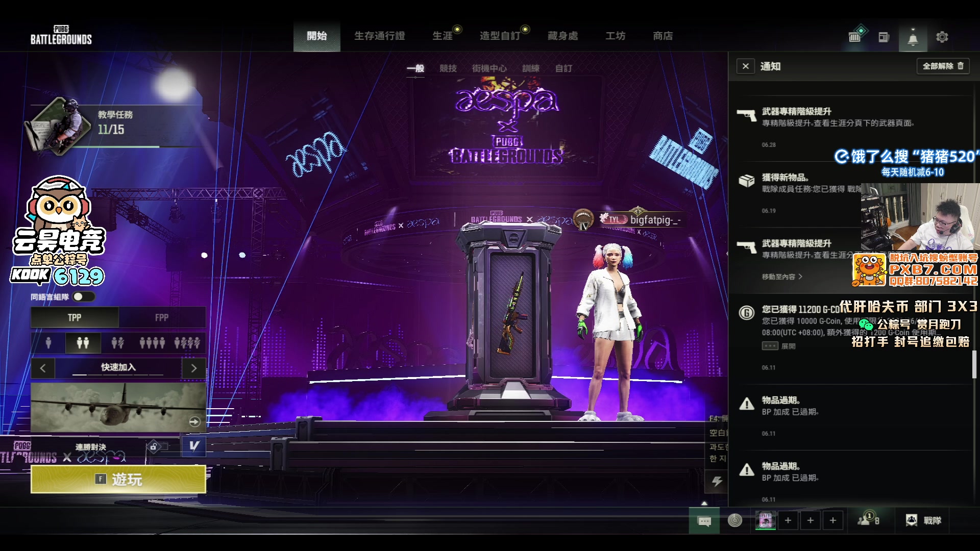
Task: Click the radar team finder icon
Action: pyautogui.click(x=735, y=520)
